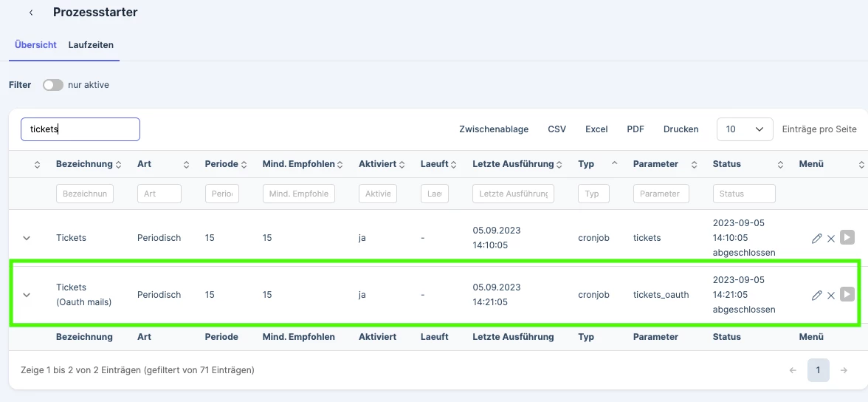
Task: Click the Art column filter field
Action: pos(159,194)
